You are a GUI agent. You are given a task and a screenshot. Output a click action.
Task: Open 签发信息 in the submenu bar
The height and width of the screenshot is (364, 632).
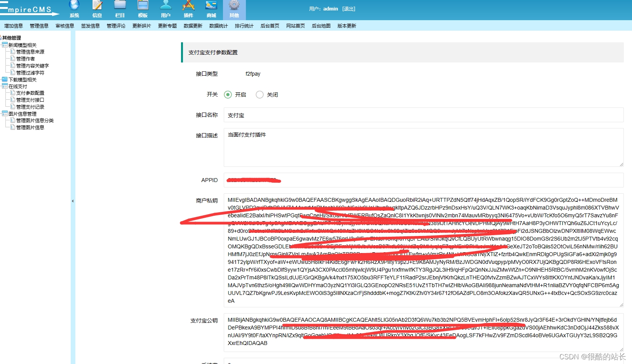point(91,26)
